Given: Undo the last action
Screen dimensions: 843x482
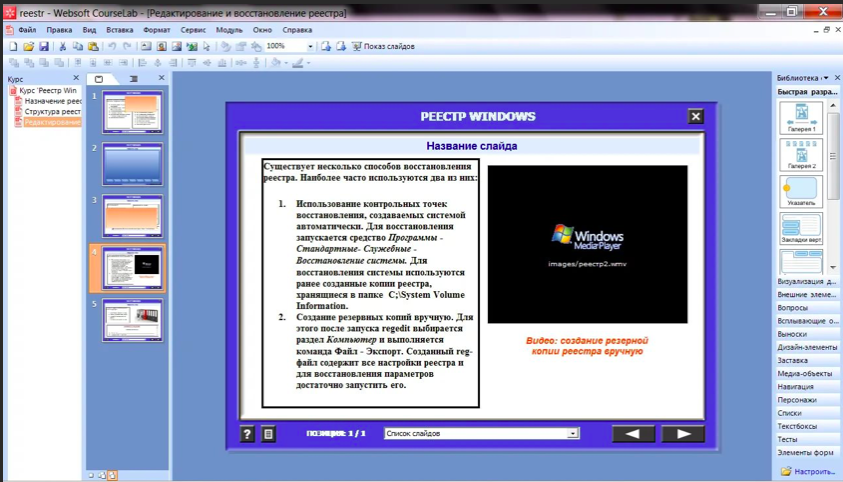Looking at the screenshot, I should coord(112,47).
